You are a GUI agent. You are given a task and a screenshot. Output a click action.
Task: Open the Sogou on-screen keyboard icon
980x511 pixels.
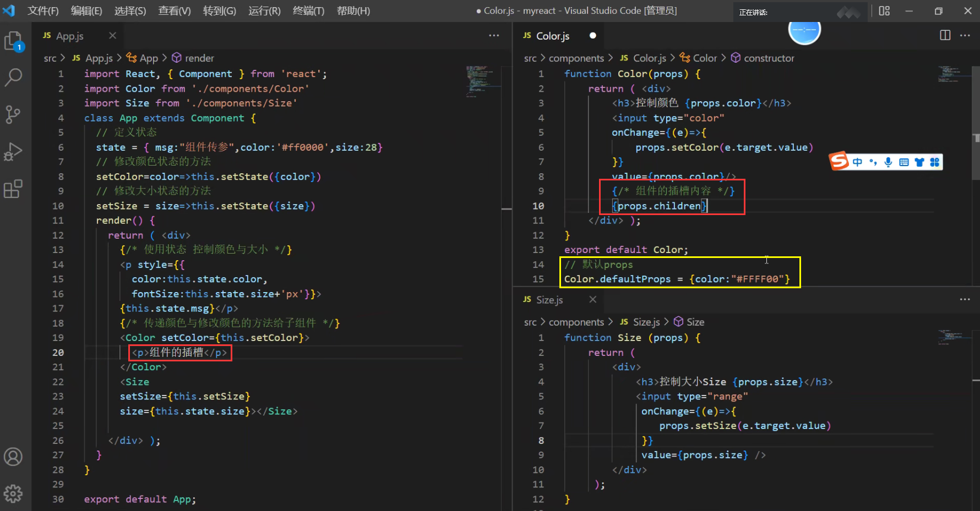point(903,162)
